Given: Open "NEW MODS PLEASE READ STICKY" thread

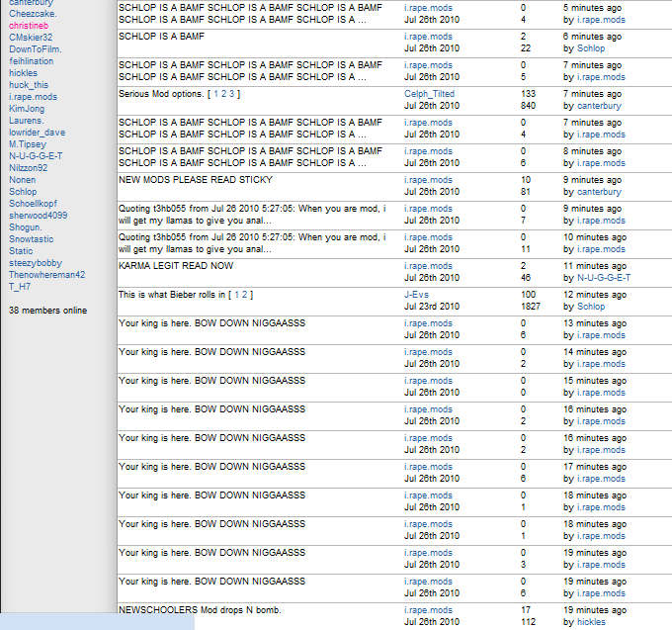Looking at the screenshot, I should (195, 180).
